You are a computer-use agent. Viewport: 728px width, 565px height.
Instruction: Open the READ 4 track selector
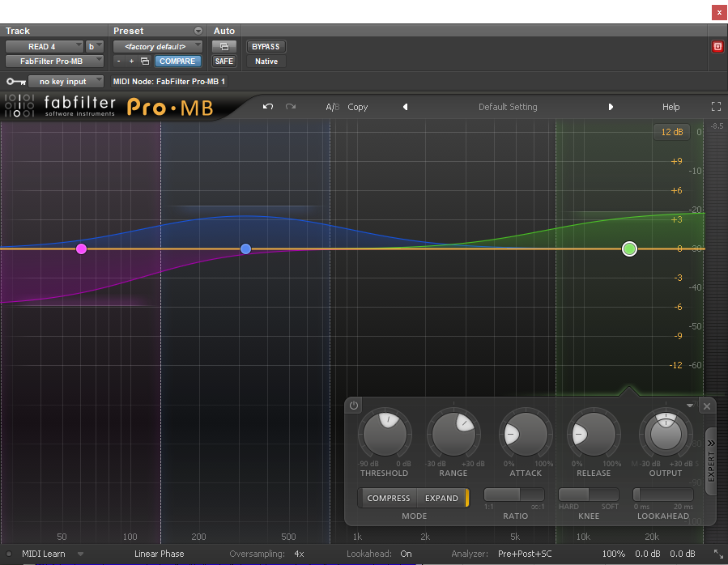(44, 46)
